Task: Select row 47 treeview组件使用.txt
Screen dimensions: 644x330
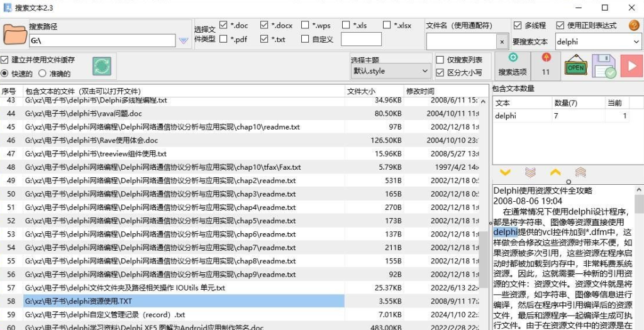Action: point(240,154)
